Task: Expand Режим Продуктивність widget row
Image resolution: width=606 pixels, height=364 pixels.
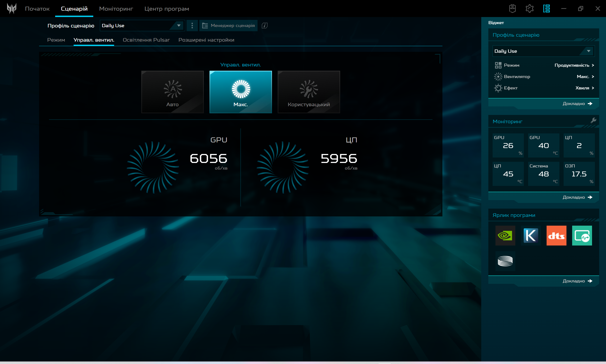Action: [x=574, y=65]
